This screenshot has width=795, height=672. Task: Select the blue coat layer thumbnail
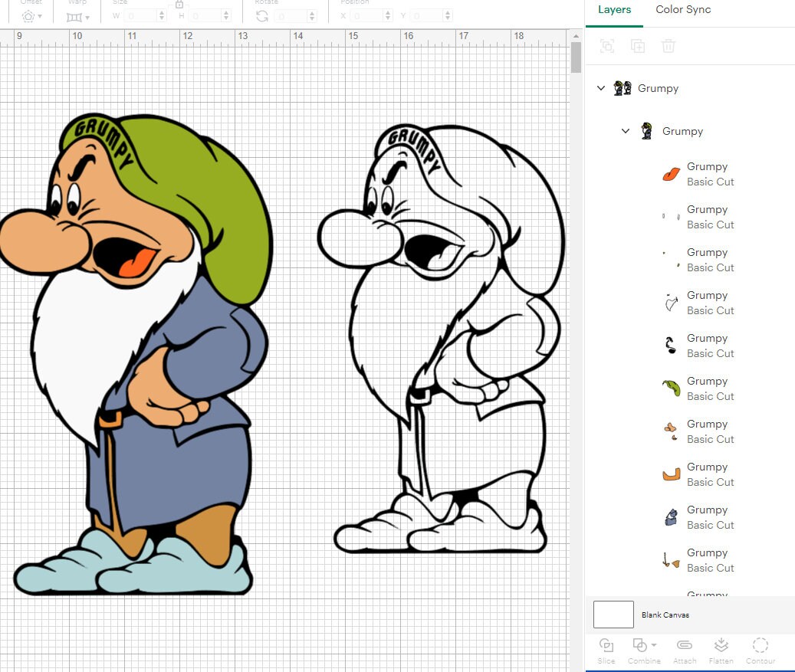coord(672,517)
